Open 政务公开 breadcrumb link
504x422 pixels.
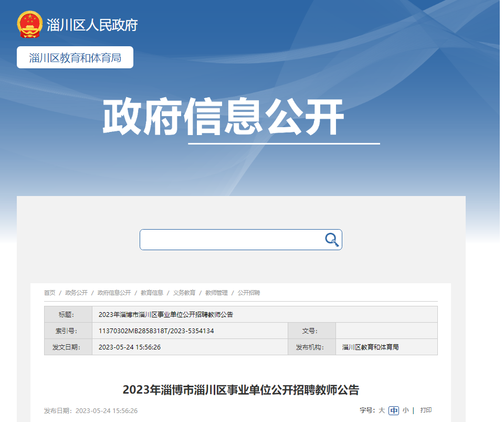76,293
